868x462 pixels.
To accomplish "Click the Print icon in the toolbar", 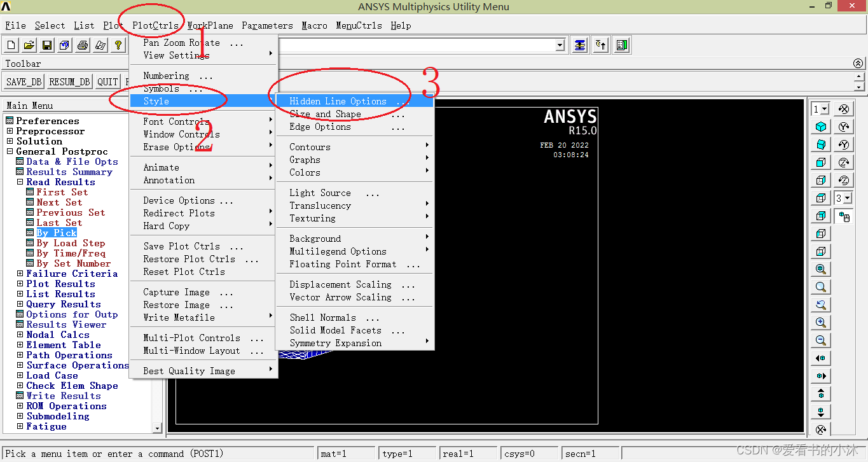I will click(x=83, y=45).
